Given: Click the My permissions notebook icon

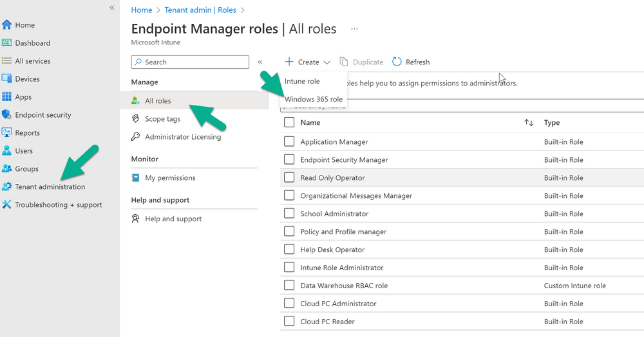Looking at the screenshot, I should click(x=135, y=178).
